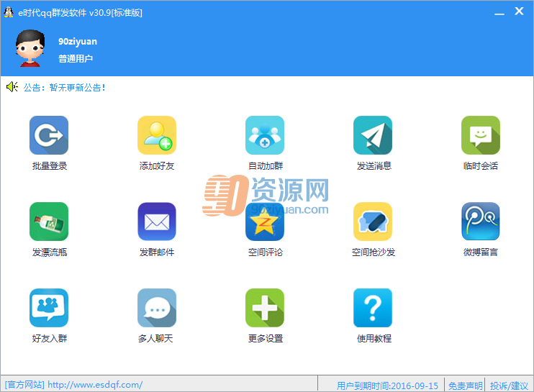Open the 多人聊天 speech bubble icon

pos(157,308)
